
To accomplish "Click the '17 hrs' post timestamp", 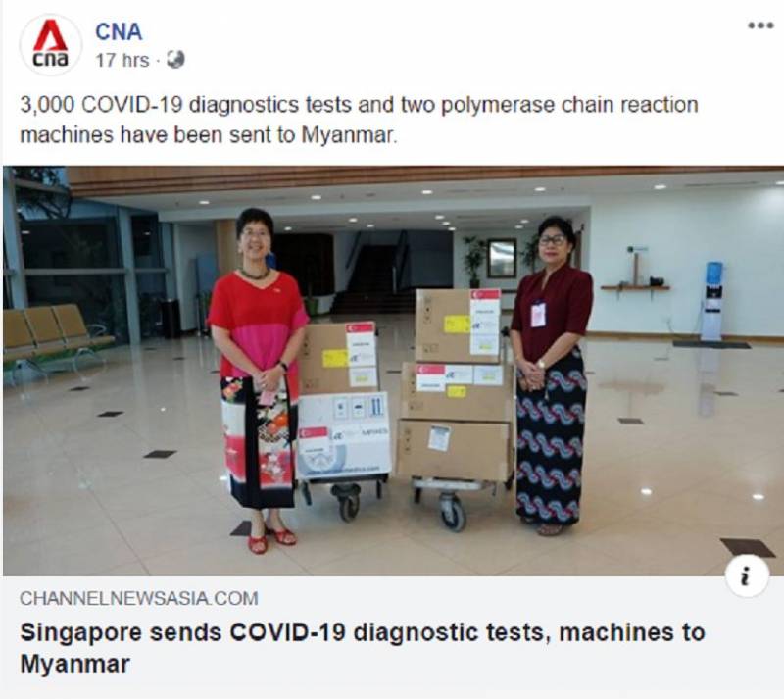I will [122, 61].
